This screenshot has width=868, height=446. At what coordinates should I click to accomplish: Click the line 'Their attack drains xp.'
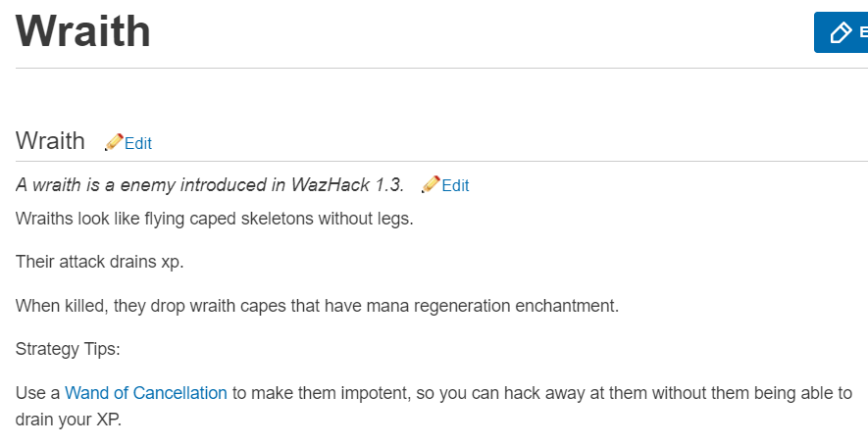pyautogui.click(x=99, y=262)
